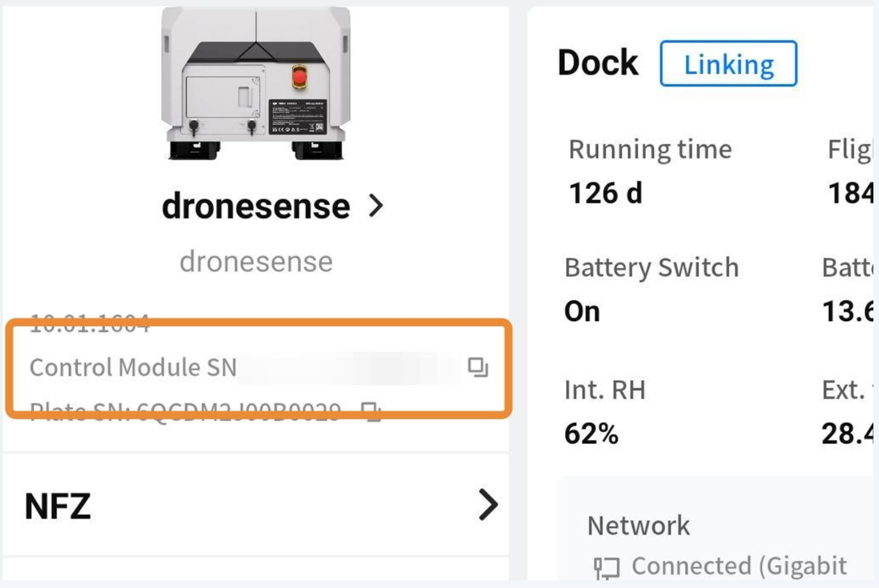Click the Linking status badge

point(728,64)
